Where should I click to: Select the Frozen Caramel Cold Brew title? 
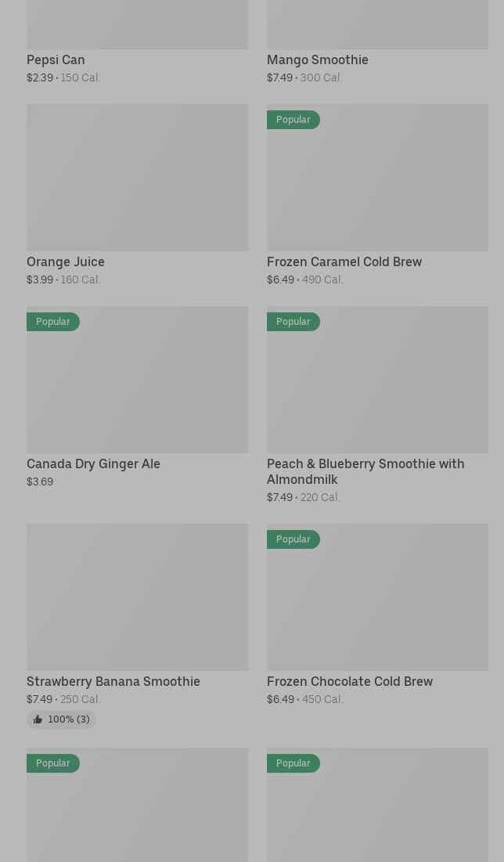(344, 261)
